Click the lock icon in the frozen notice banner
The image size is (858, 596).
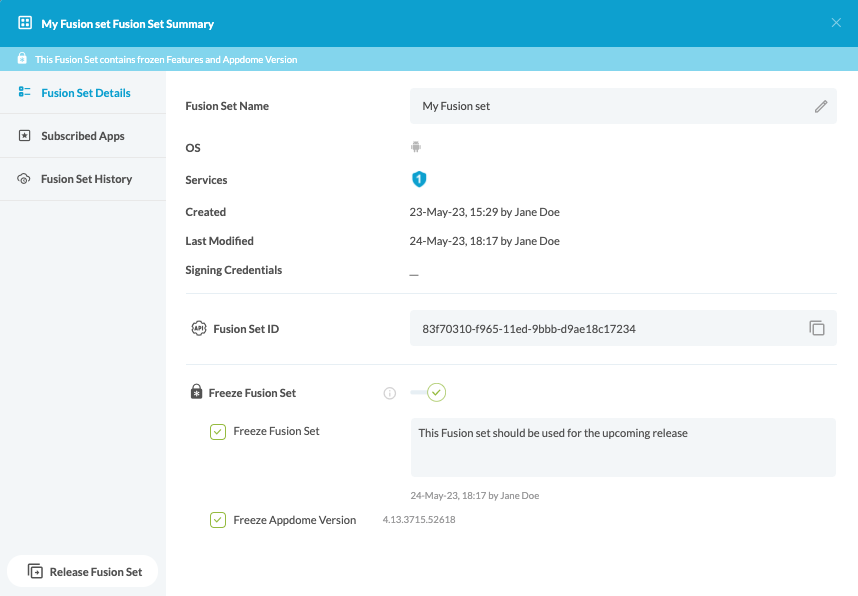[22, 59]
